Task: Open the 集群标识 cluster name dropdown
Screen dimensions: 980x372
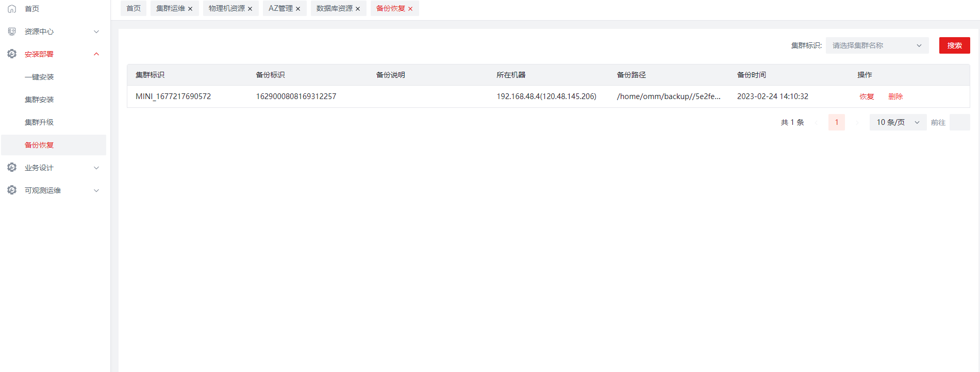Action: tap(876, 45)
